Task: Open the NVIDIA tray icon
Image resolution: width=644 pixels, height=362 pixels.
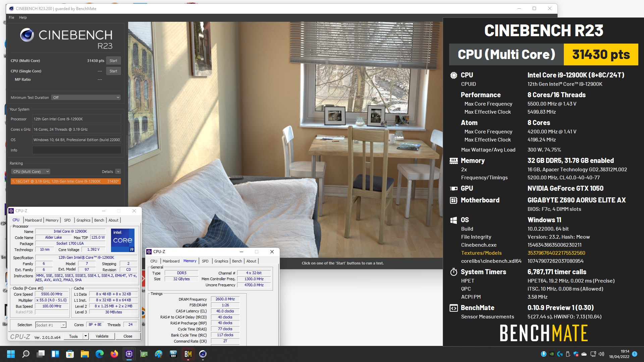Action: 552,354
